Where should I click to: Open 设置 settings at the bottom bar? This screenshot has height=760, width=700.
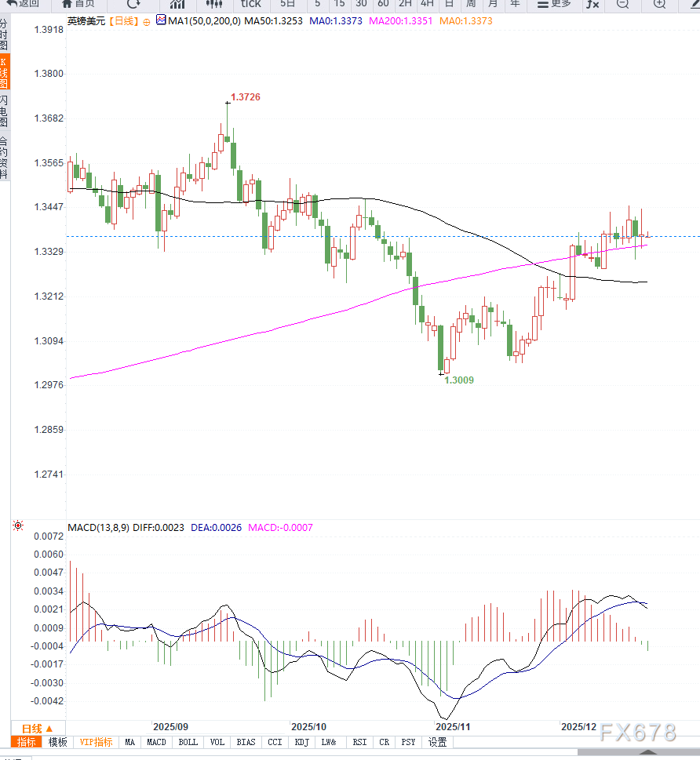(437, 742)
